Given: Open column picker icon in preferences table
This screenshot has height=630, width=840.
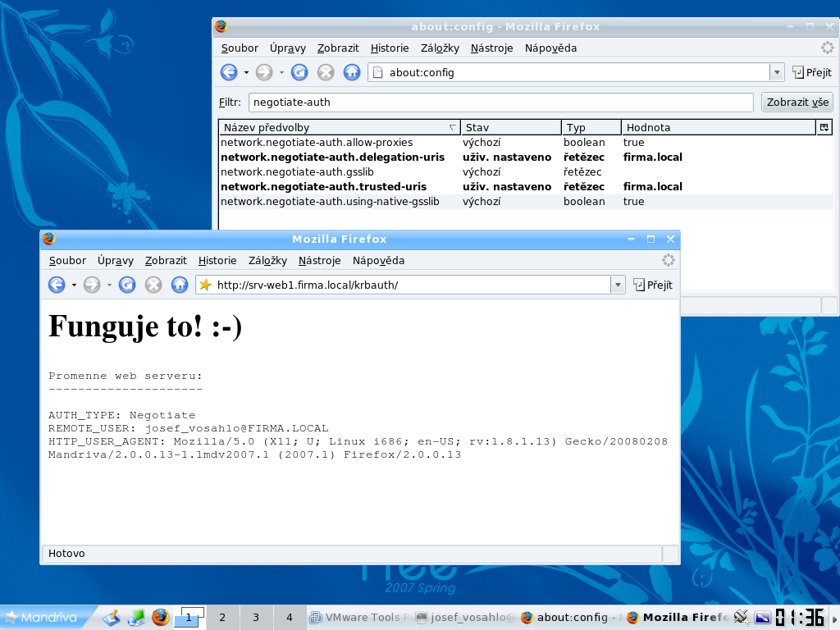Looking at the screenshot, I should [x=824, y=127].
